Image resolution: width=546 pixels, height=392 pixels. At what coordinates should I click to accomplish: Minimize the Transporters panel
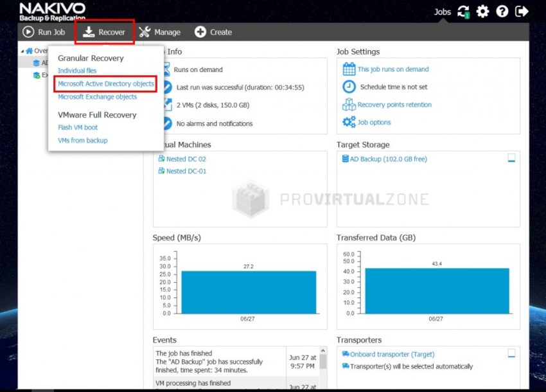(x=511, y=353)
